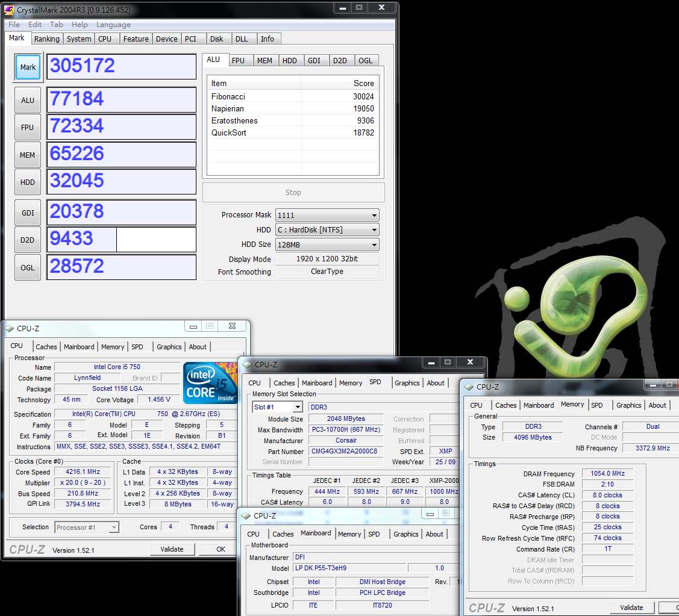Click the CPU-Z icon in the SPD window title bar
679x616 pixels.
(x=247, y=364)
